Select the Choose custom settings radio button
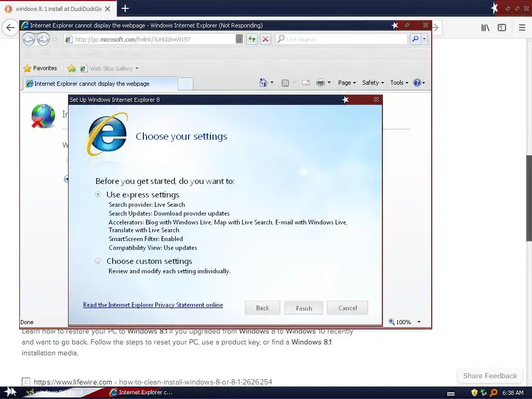 click(x=98, y=261)
